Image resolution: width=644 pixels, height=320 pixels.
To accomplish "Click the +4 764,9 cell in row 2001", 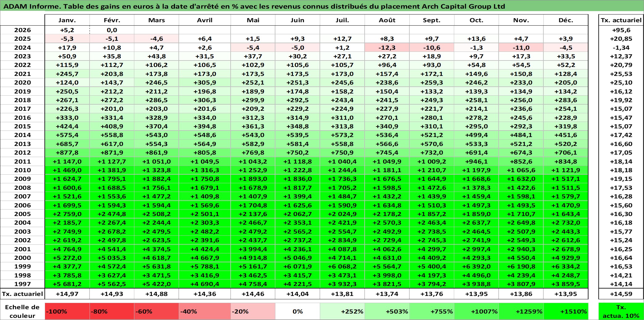I will pyautogui.click(x=67, y=249).
